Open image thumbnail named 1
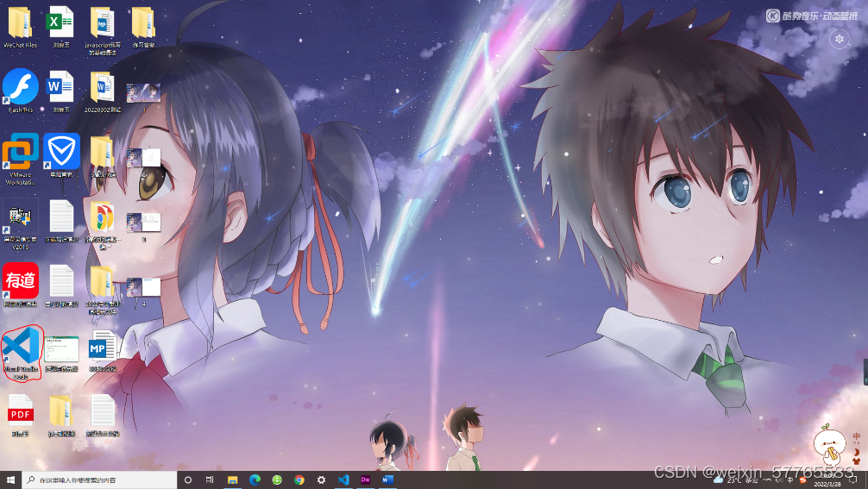 click(143, 98)
